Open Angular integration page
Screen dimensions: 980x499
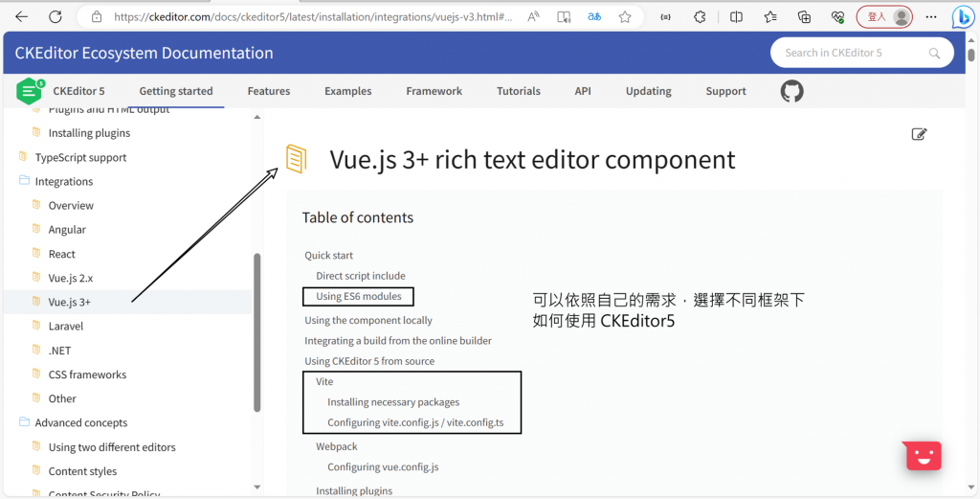[x=68, y=230]
